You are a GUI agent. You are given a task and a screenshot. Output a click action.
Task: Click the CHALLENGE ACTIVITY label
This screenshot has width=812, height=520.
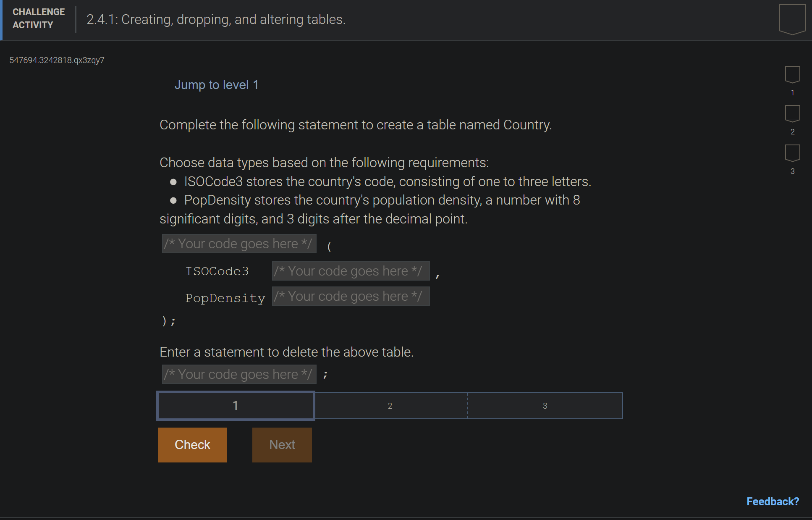(x=38, y=18)
